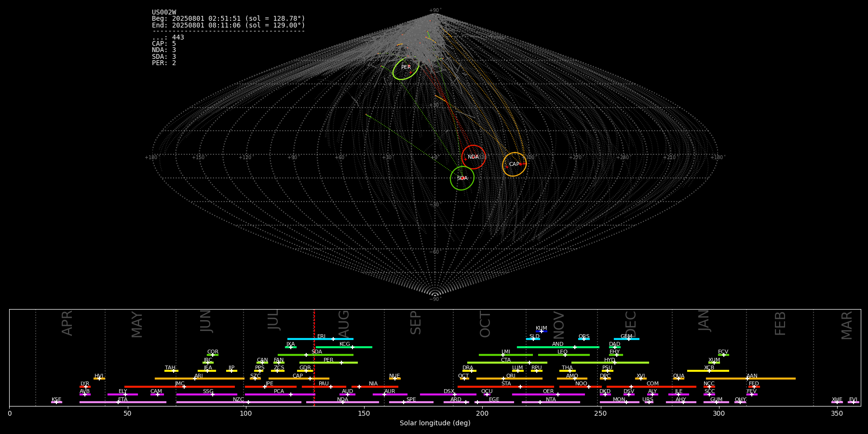Image resolution: width=868 pixels, height=434 pixels.
Task: Click the purple PCA shower bar
Action: click(x=280, y=394)
